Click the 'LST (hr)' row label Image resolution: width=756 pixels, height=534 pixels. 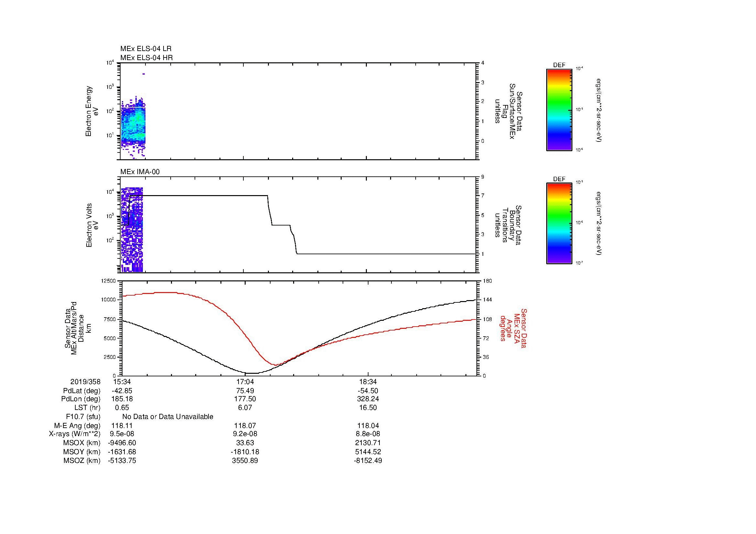pyautogui.click(x=87, y=408)
